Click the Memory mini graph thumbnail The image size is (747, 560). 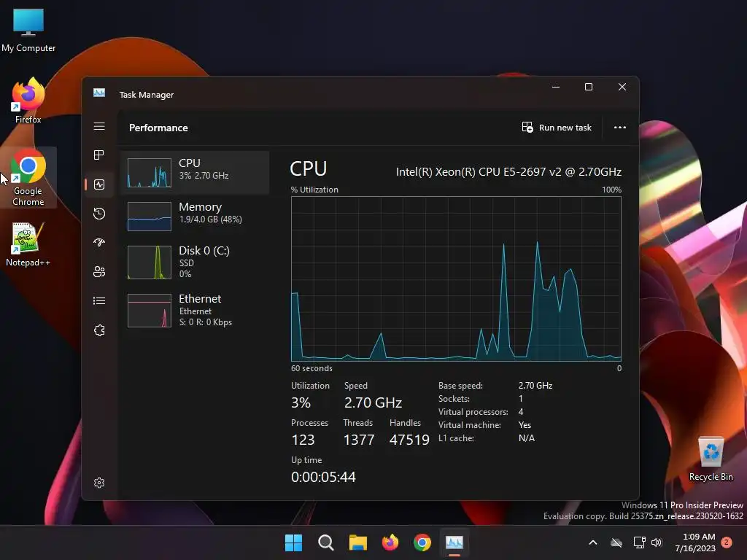point(150,217)
